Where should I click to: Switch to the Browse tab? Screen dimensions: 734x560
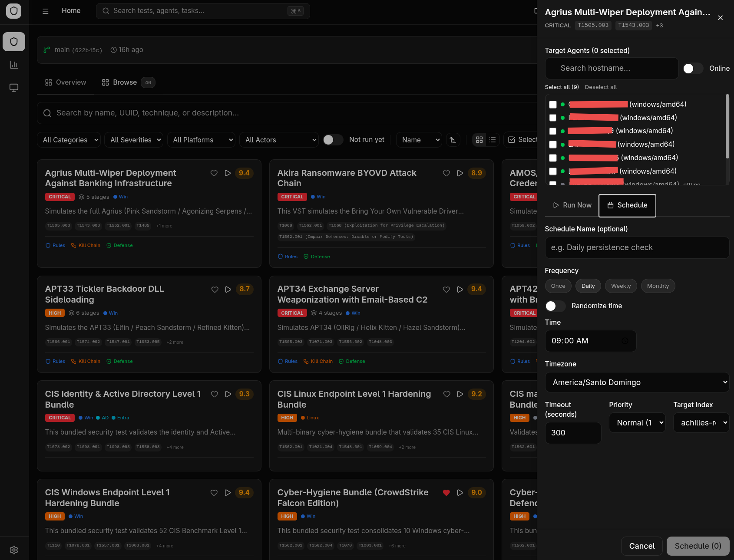129,82
